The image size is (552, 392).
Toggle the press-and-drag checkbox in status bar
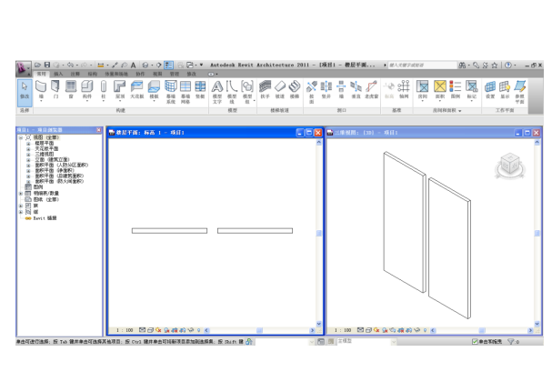click(475, 342)
